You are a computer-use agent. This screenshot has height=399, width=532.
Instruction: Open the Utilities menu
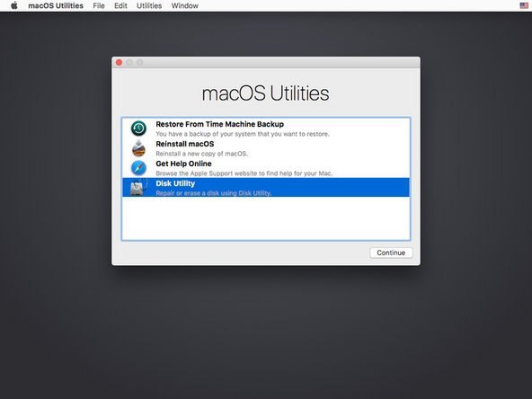[x=149, y=5]
